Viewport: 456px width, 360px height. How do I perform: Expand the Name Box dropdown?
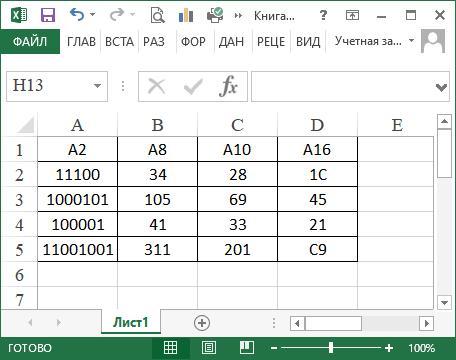(97, 86)
